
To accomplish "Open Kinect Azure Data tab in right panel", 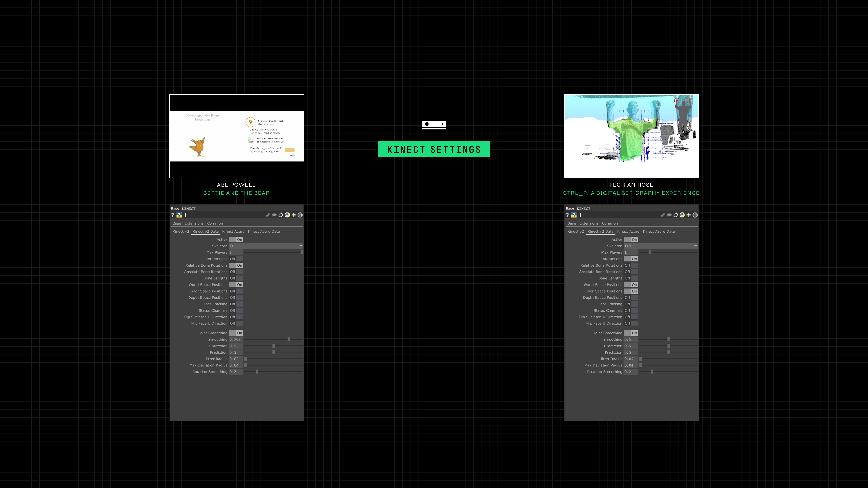I will pyautogui.click(x=658, y=232).
